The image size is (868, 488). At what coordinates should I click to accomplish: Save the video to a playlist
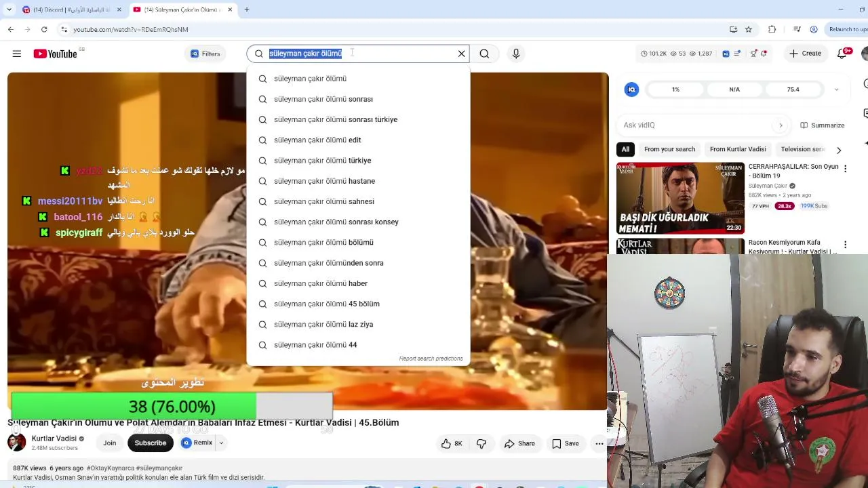[565, 444]
